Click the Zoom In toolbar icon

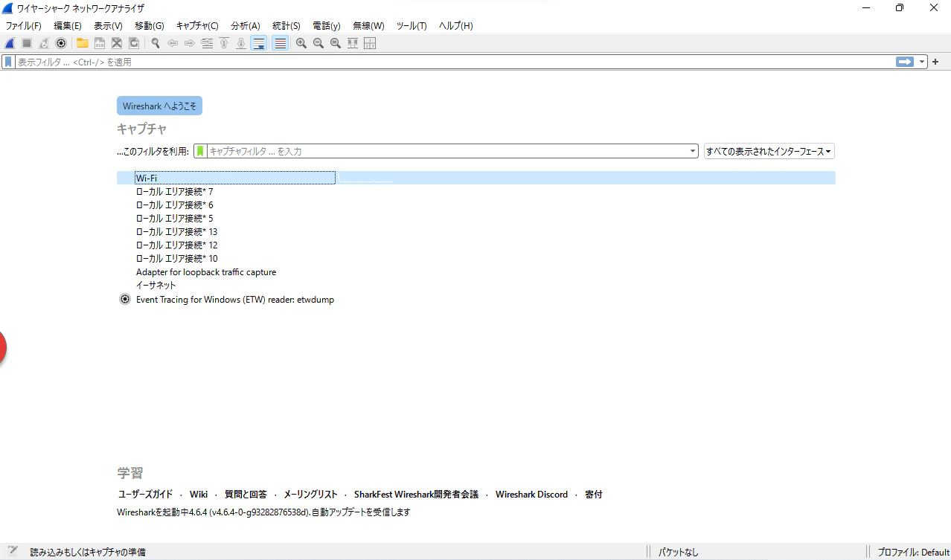[301, 43]
